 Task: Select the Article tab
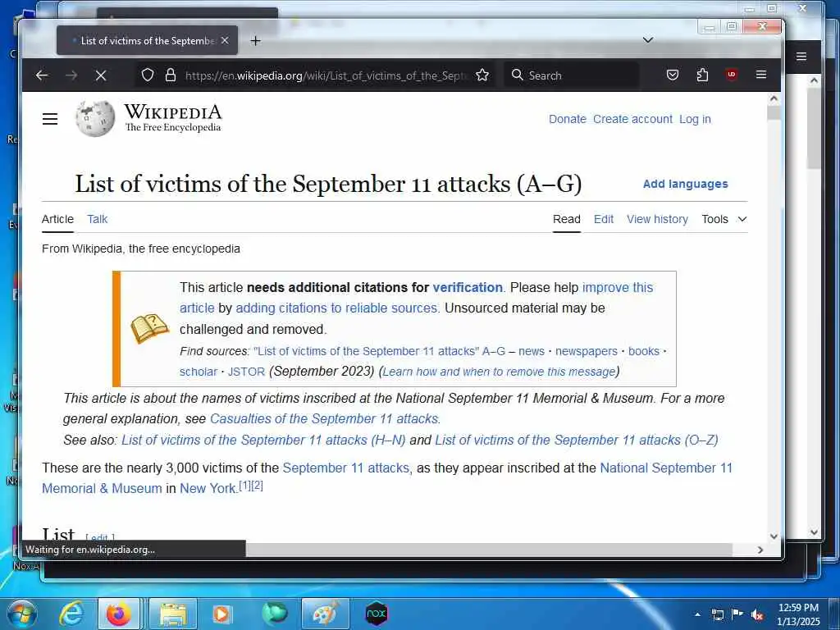57,219
